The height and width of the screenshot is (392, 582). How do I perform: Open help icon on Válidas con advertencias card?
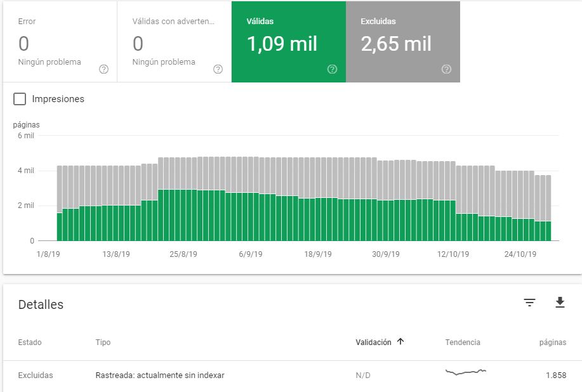pos(218,69)
